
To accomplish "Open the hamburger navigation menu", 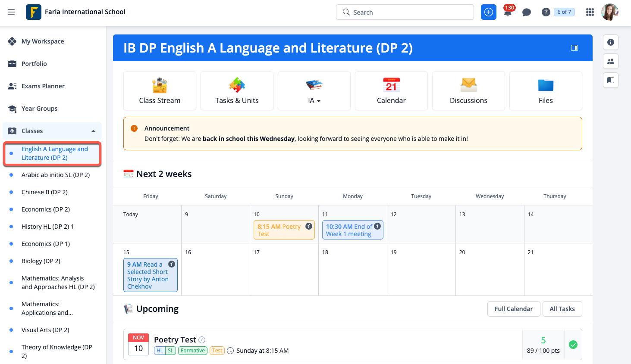I will (x=11, y=12).
